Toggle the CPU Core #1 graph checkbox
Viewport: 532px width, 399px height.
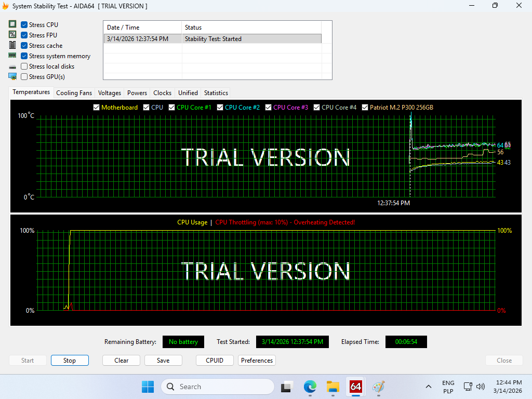tap(171, 107)
